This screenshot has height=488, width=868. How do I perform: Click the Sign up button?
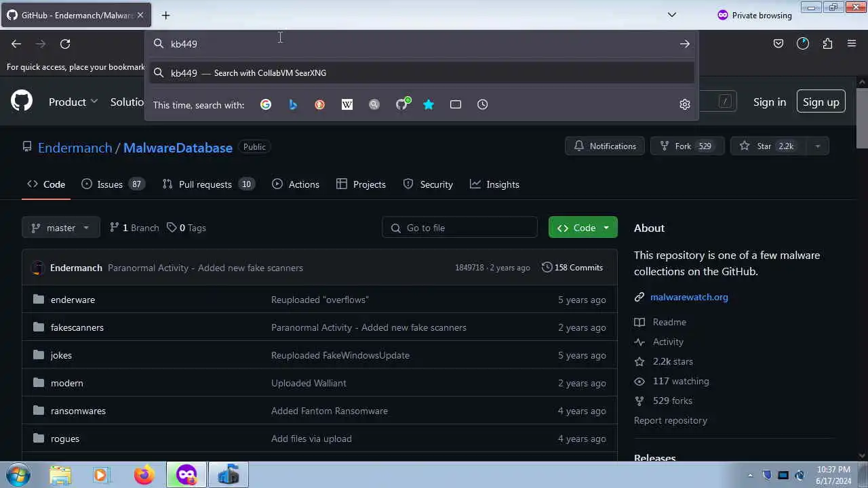coord(821,102)
